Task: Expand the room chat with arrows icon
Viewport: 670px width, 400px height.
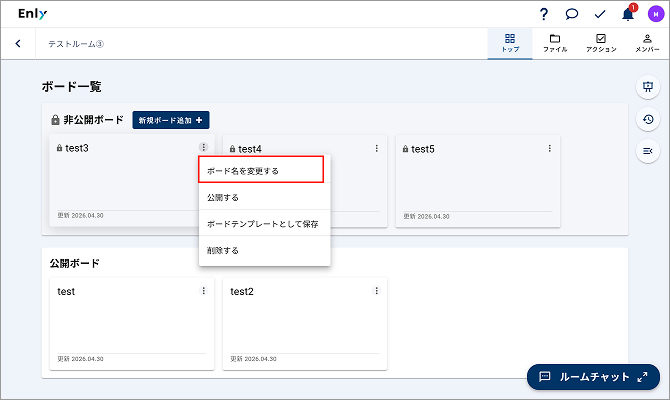Action: [x=642, y=377]
